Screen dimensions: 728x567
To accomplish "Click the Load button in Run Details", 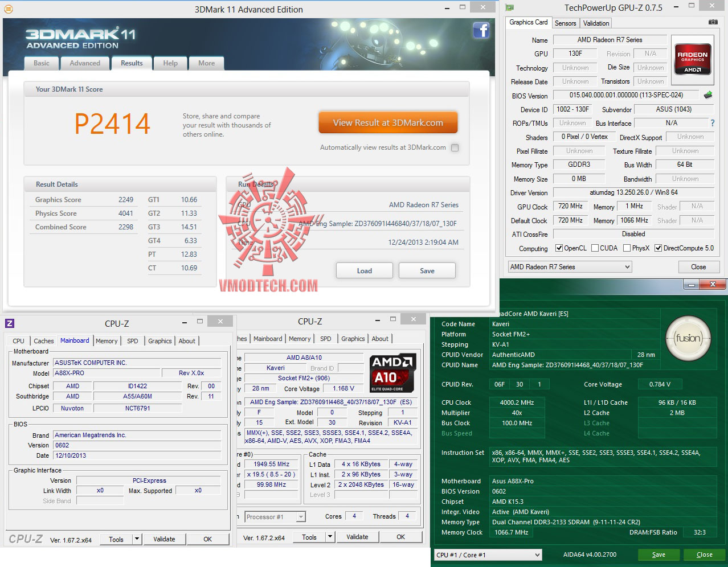I will 365,271.
